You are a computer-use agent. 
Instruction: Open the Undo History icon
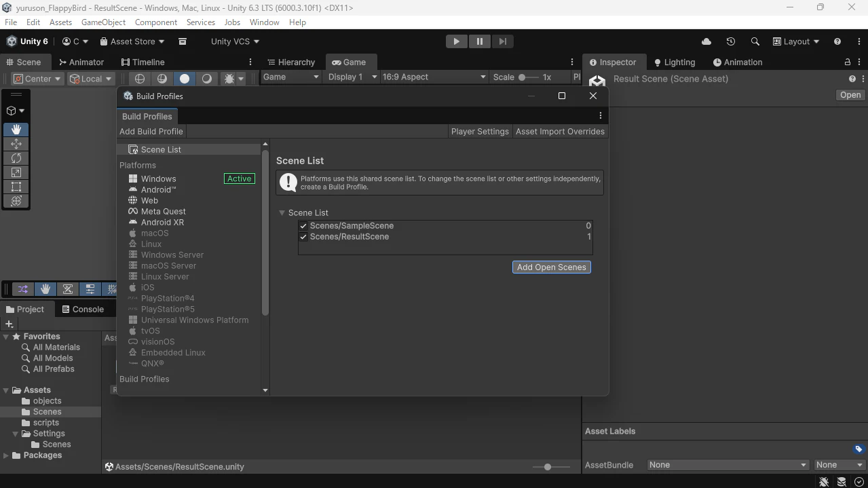point(731,41)
